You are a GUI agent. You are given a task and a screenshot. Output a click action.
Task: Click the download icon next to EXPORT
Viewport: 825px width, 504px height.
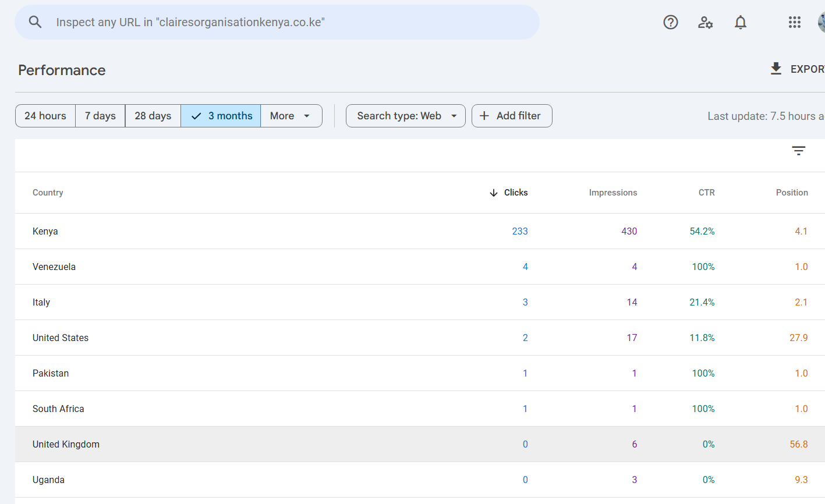point(776,68)
